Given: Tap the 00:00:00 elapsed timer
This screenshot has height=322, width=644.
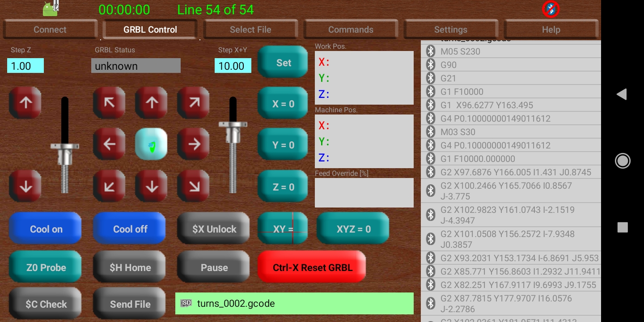Looking at the screenshot, I should (x=124, y=10).
